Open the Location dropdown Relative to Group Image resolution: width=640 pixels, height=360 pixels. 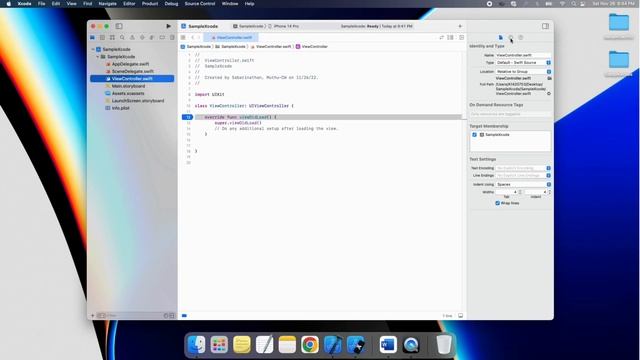pos(523,71)
